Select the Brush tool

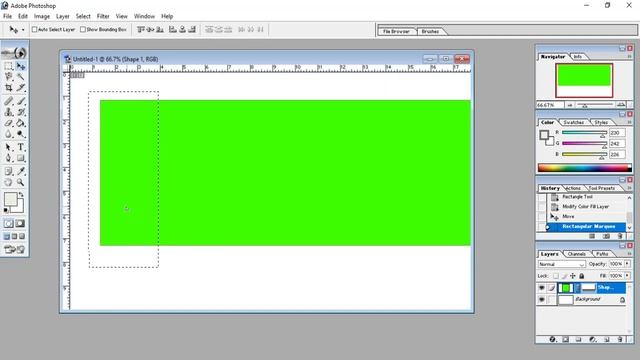(x=21, y=101)
